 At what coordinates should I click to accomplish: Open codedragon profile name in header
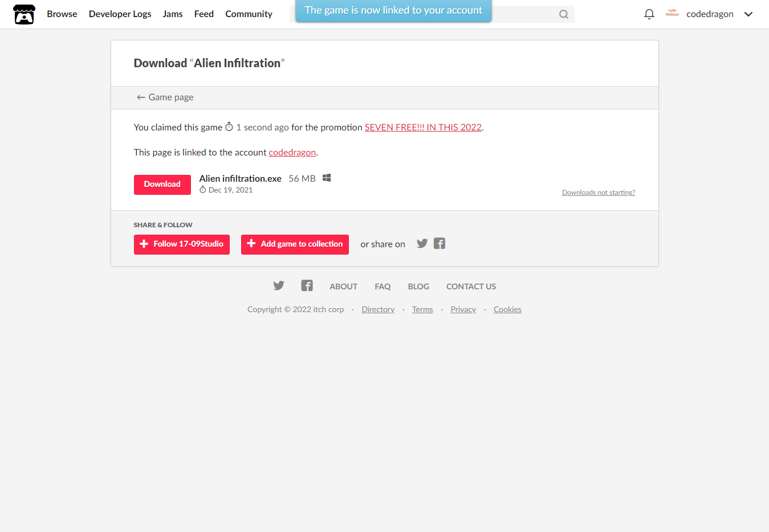point(710,14)
